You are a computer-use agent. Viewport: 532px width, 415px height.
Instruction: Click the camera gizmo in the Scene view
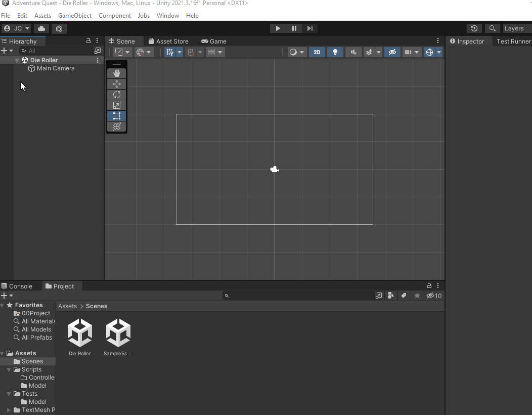point(275,169)
